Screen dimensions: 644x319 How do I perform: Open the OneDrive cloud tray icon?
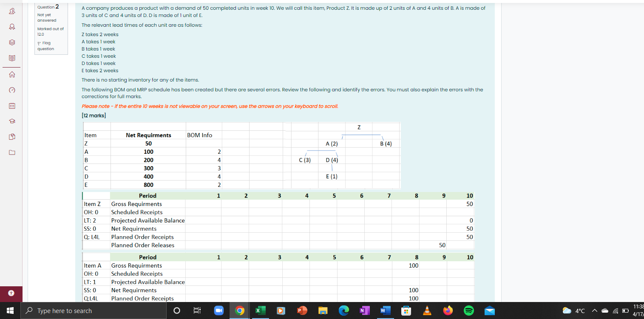point(604,311)
